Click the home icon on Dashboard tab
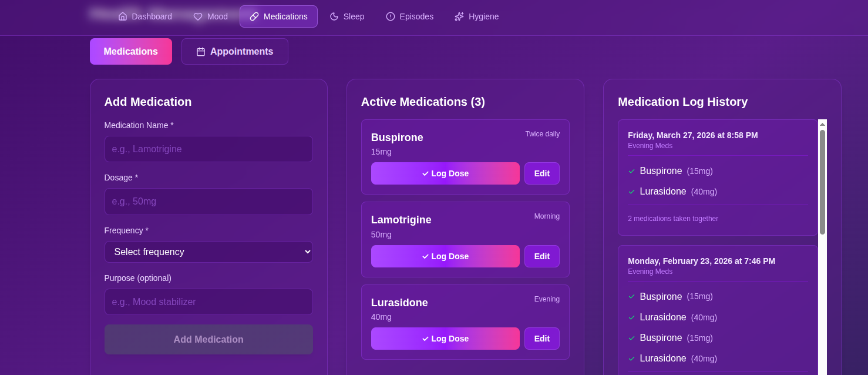 pyautogui.click(x=122, y=16)
